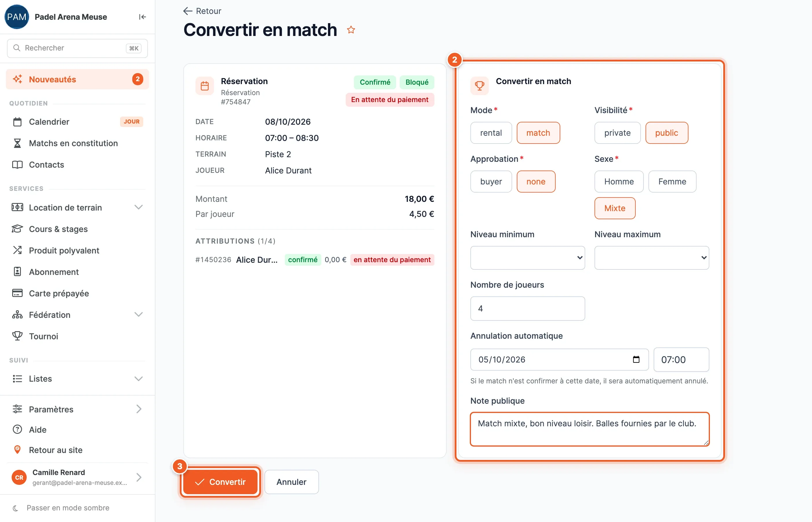Image resolution: width=812 pixels, height=522 pixels.
Task: Click the moon icon for dark mode
Action: pos(15,508)
